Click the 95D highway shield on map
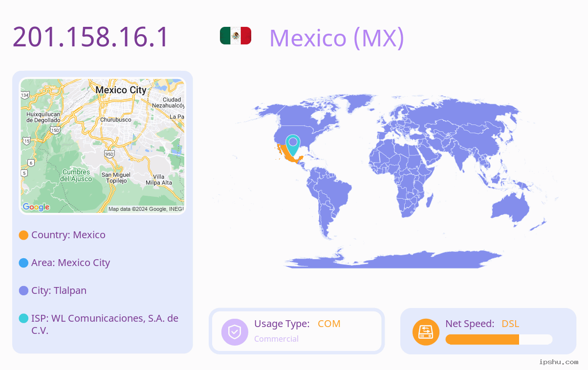Image resolution: width=588 pixels, height=370 pixels. pos(109,154)
